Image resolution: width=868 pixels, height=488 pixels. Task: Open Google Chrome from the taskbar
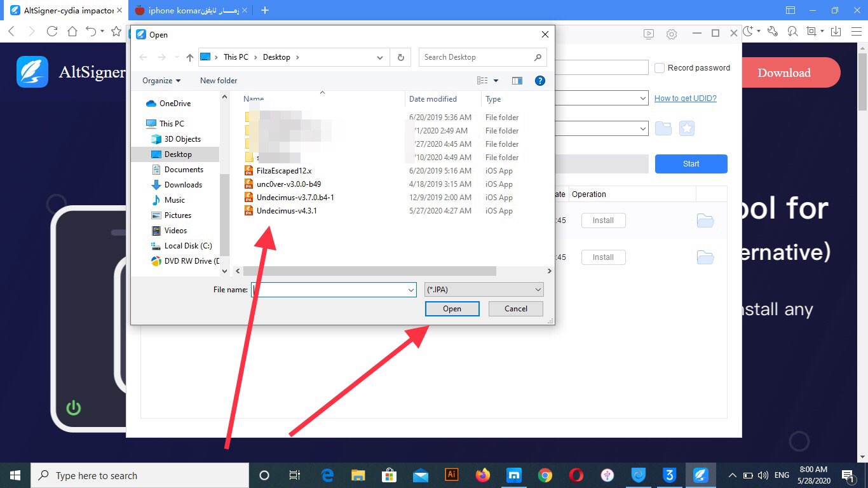click(545, 475)
